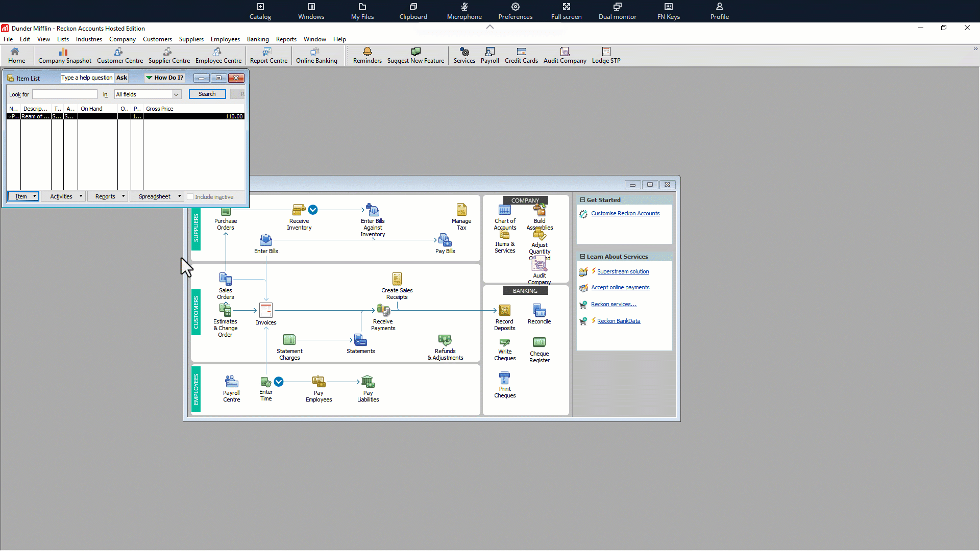Screen dimensions: 980x551
Task: Open Company Snapshot from toolbar
Action: (64, 56)
